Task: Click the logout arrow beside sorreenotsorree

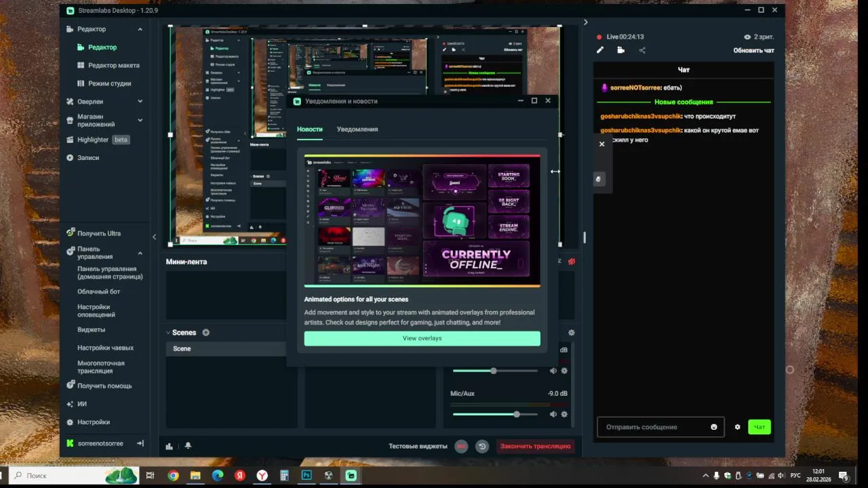Action: pyautogui.click(x=140, y=443)
